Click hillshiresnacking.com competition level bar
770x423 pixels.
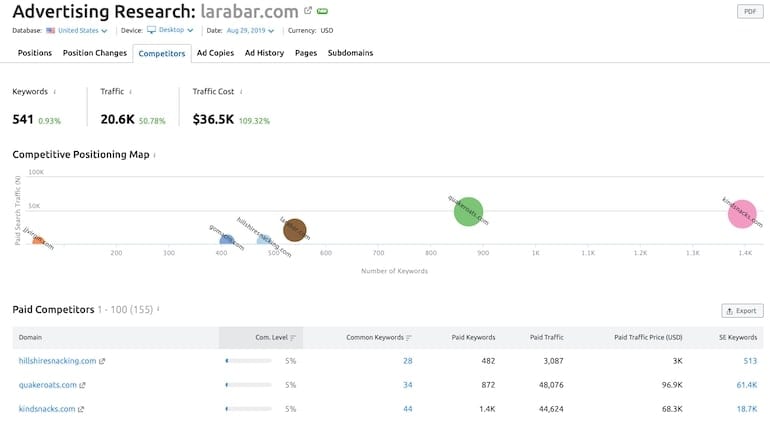[248, 361]
